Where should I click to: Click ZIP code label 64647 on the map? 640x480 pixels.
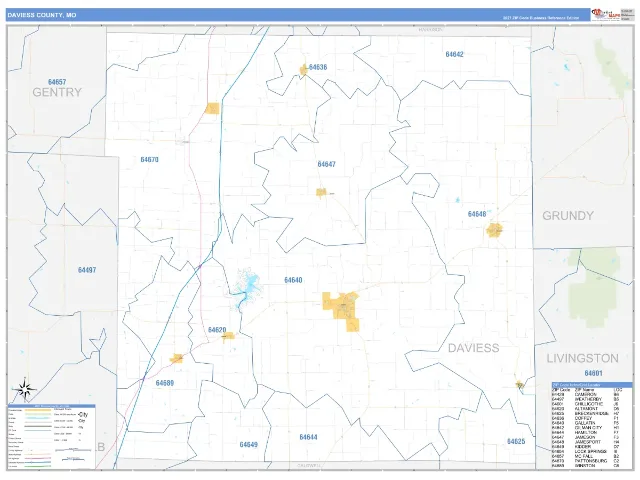click(x=327, y=164)
